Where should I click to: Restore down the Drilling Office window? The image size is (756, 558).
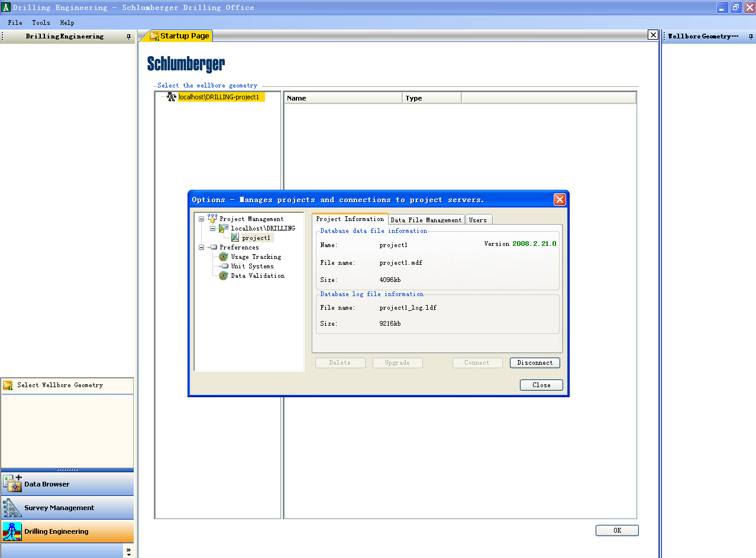click(x=736, y=7)
